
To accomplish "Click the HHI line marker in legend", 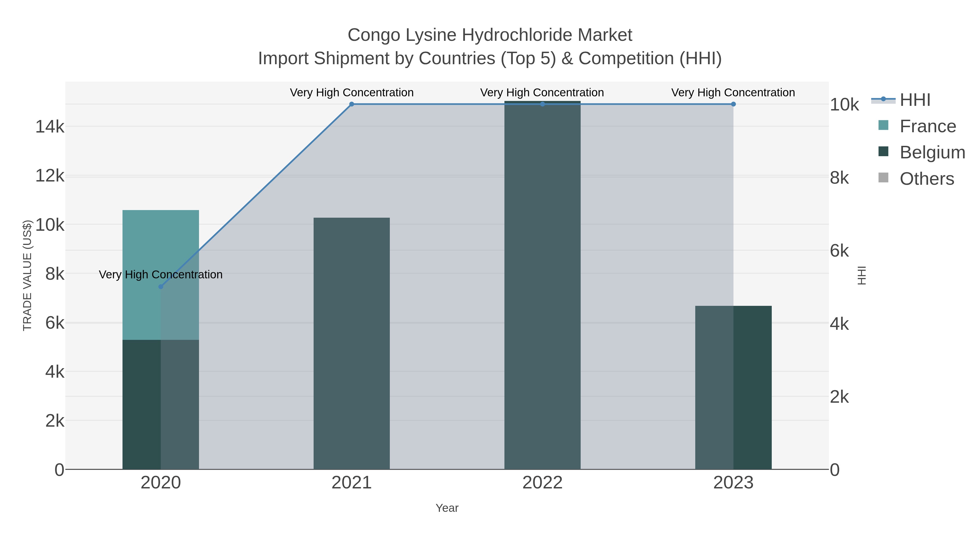I will (883, 99).
